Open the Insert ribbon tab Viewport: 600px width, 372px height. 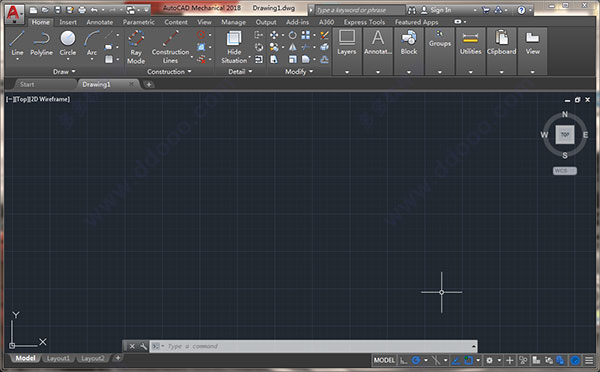68,22
